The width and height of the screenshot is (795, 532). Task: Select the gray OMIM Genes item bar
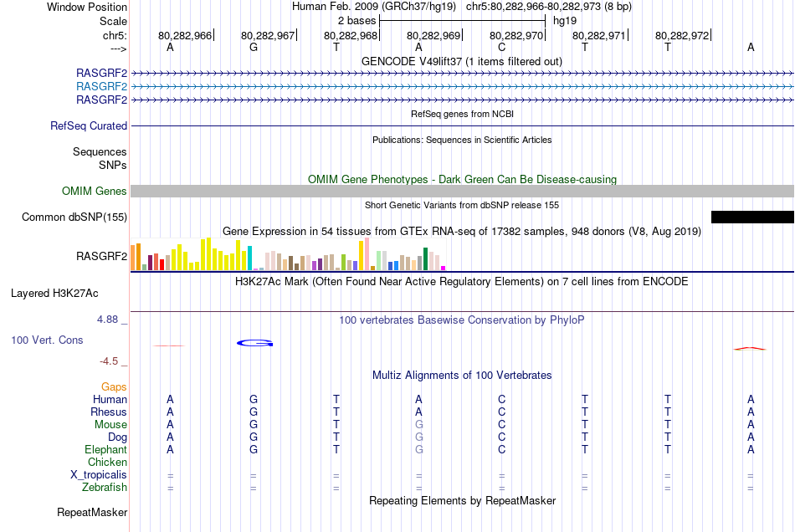(x=463, y=191)
